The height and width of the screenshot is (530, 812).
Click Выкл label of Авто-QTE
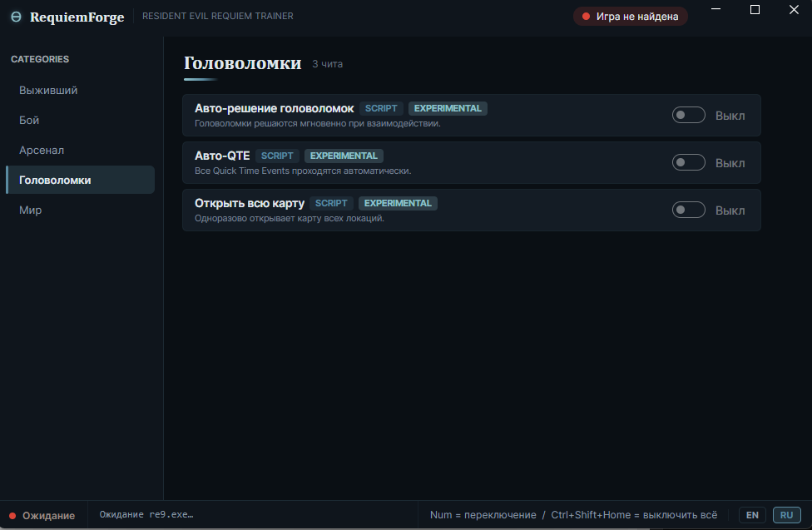[730, 163]
